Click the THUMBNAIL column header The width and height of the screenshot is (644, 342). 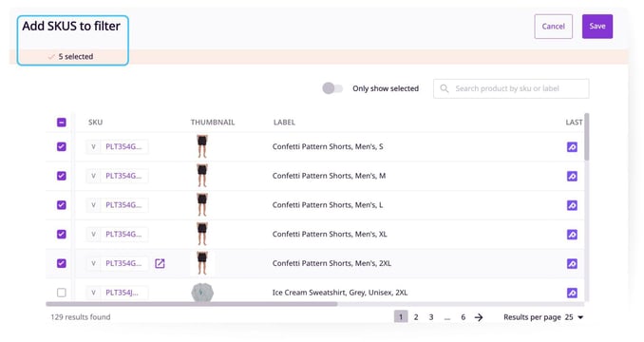tap(213, 123)
